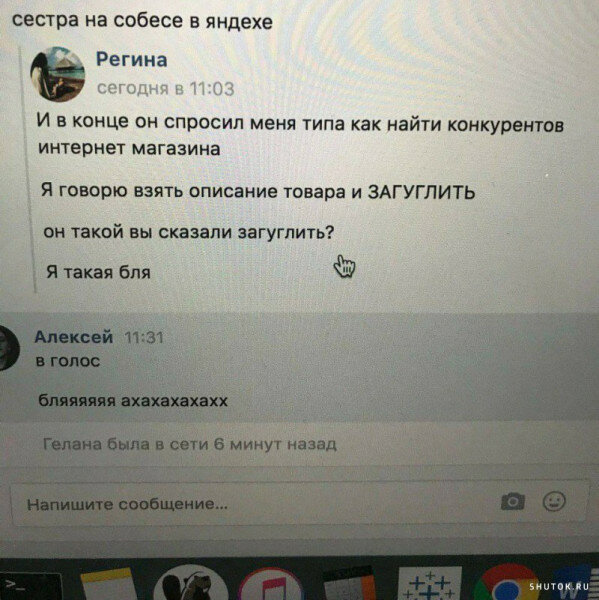The width and height of the screenshot is (599, 600).
Task: Launch the yellow Notes app in dock
Action: coord(108,585)
